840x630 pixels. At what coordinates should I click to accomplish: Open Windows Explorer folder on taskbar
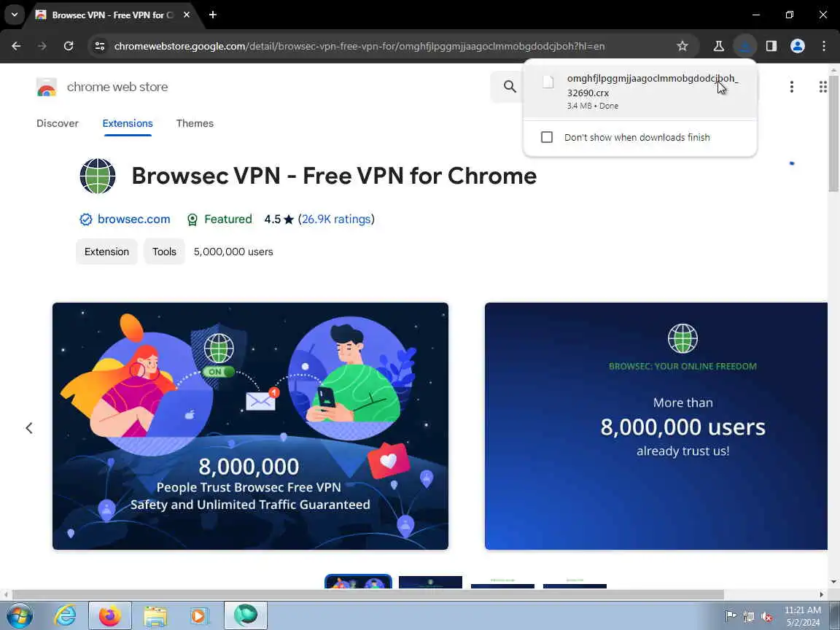(155, 615)
